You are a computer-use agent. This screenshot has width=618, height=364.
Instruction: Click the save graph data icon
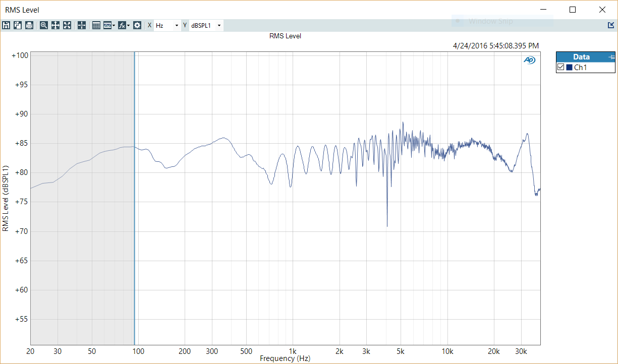(6, 25)
